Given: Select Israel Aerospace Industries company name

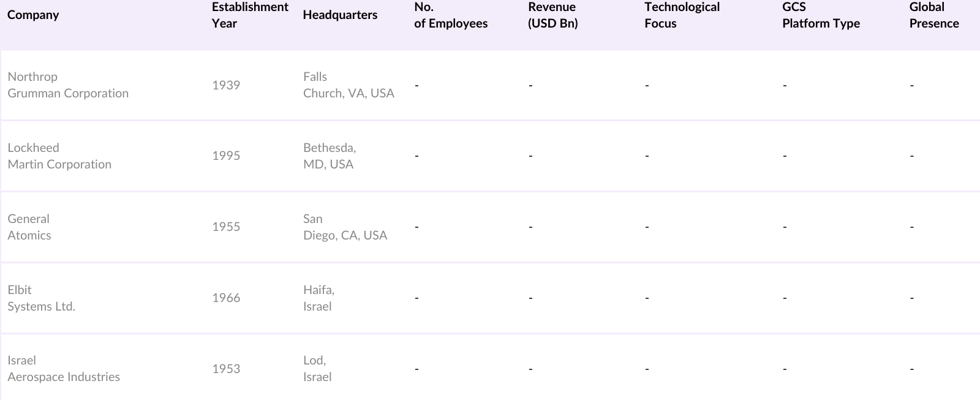Looking at the screenshot, I should 64,369.
